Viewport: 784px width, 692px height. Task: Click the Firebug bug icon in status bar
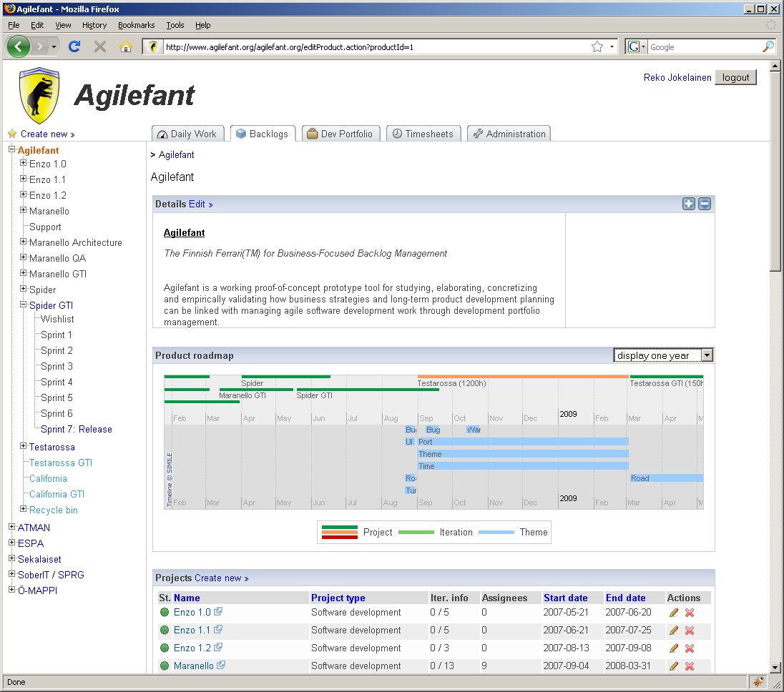tap(758, 681)
